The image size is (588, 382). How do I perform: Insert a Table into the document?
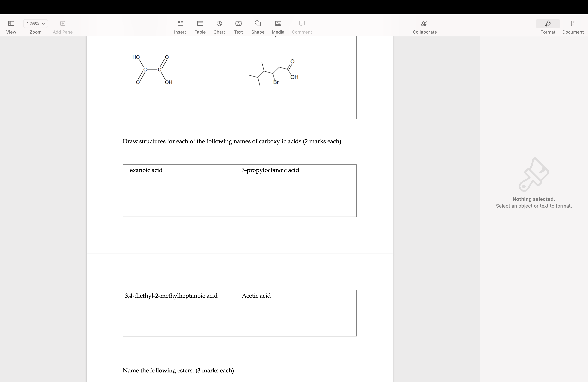pos(200,27)
